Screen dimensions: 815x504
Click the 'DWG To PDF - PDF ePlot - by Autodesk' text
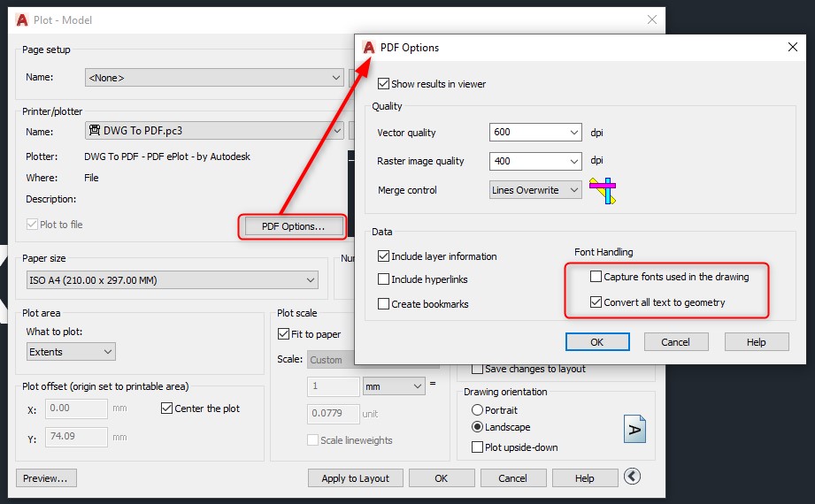point(167,157)
